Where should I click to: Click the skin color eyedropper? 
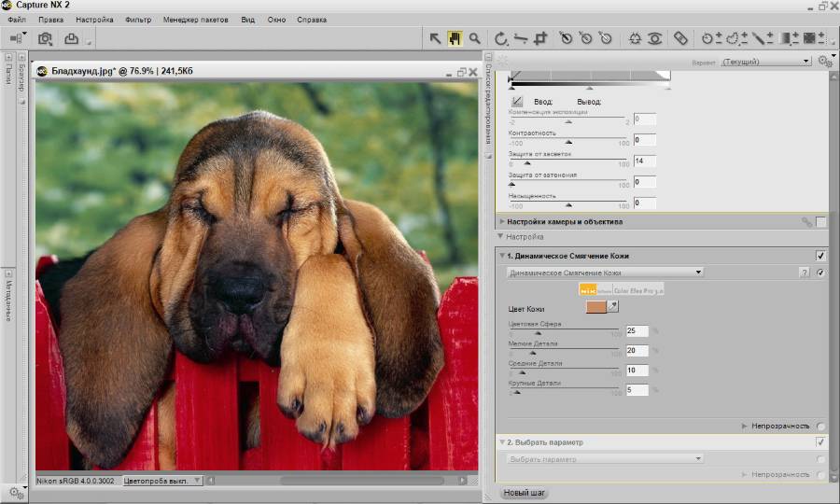point(613,306)
